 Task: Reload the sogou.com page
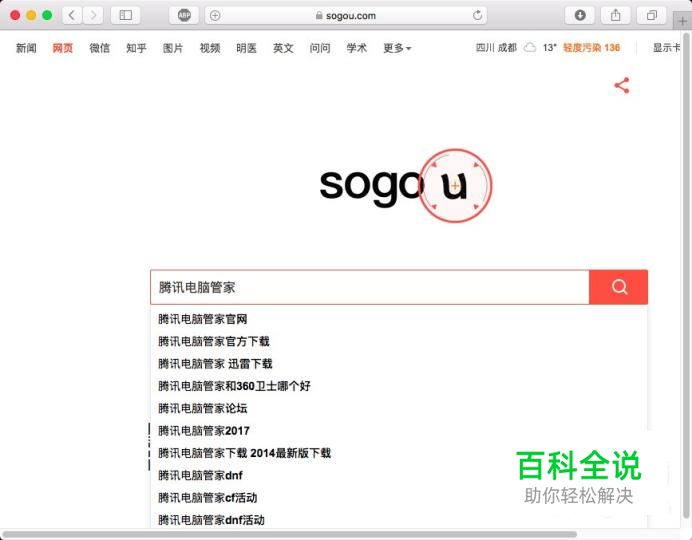click(x=477, y=15)
